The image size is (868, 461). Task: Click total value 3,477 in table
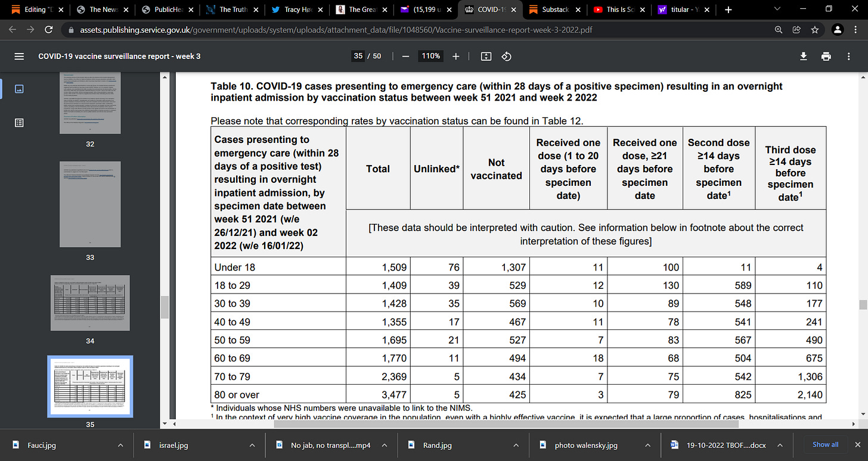394,394
